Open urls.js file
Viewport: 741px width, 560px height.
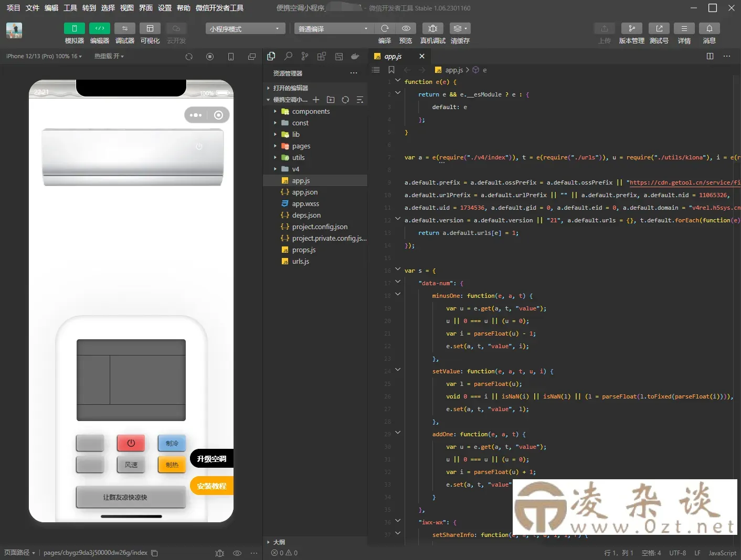coord(315,261)
